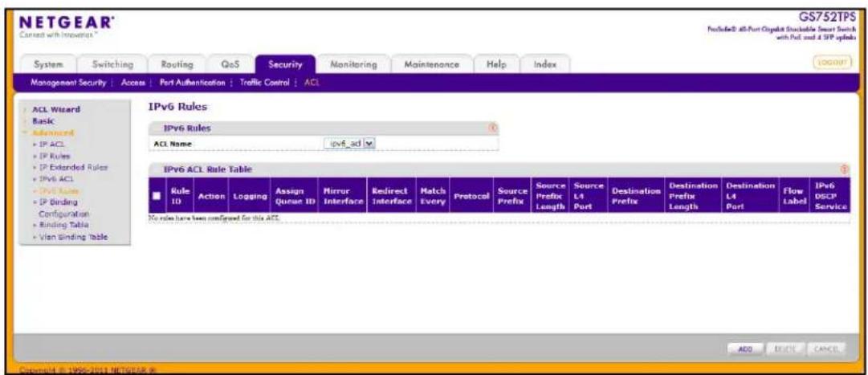
Task: Open Traffic Control submenu
Action: [x=265, y=83]
